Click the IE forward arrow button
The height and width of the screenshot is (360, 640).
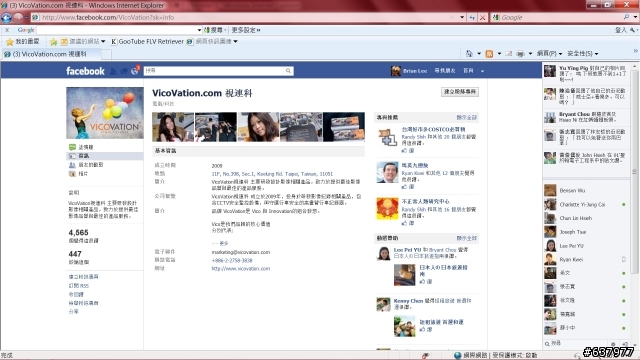(x=18, y=18)
